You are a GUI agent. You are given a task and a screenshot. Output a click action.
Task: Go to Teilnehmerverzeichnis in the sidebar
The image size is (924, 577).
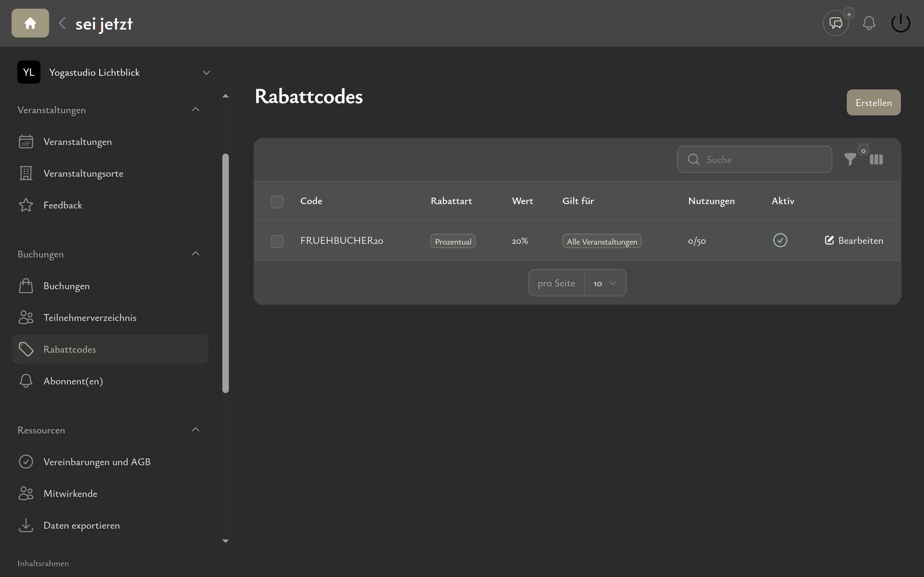coord(90,317)
